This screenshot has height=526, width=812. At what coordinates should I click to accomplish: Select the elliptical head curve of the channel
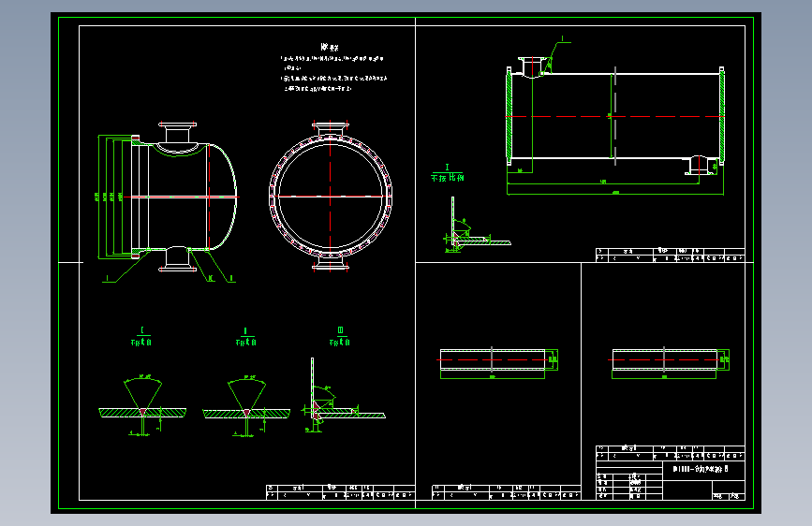(224, 197)
